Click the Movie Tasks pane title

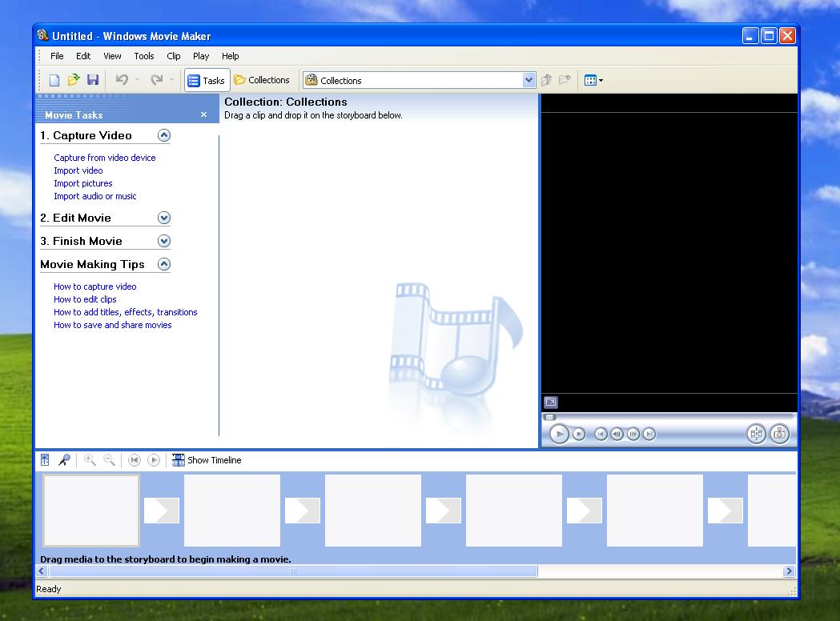point(74,115)
